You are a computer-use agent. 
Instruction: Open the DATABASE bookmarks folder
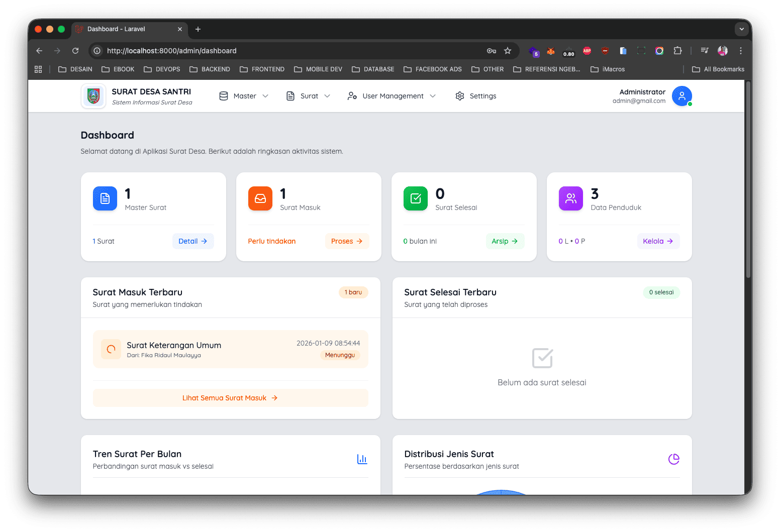click(373, 69)
